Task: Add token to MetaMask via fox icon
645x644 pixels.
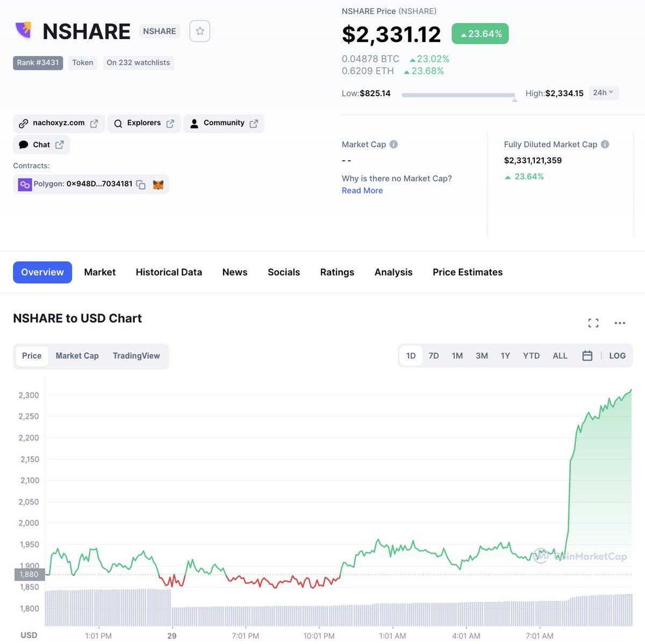Action: [158, 184]
